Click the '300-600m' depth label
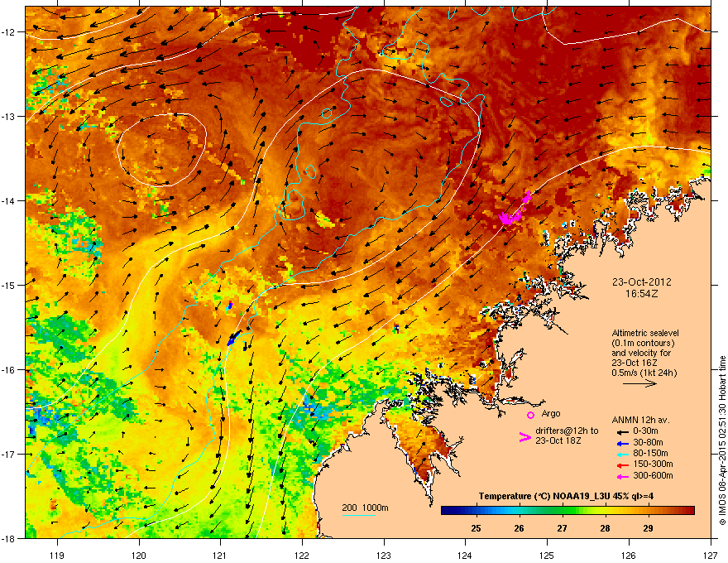The height and width of the screenshot is (563, 728). 653,476
